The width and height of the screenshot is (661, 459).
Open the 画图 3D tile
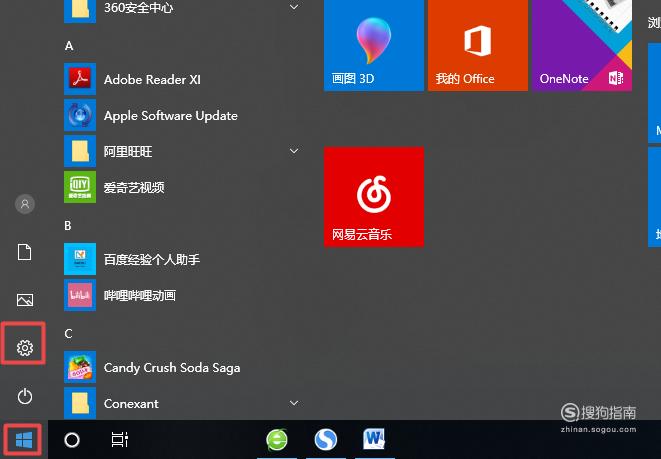[374, 45]
